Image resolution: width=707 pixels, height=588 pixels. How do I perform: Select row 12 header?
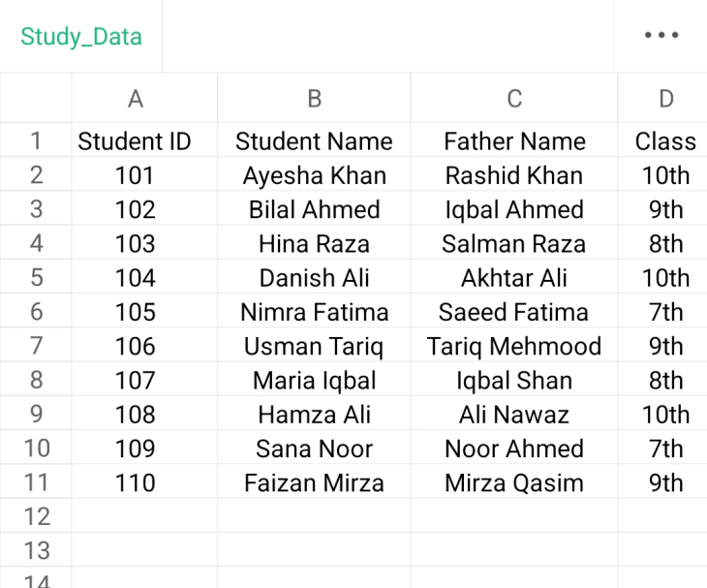(x=36, y=516)
